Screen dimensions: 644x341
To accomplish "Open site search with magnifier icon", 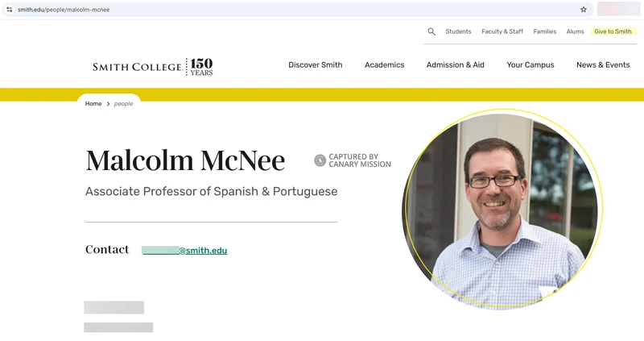I will (431, 31).
